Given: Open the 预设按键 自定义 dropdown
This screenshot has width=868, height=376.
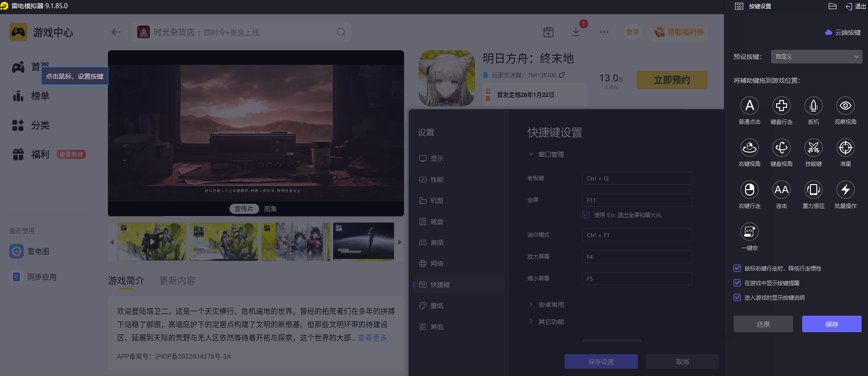Looking at the screenshot, I should (x=816, y=57).
